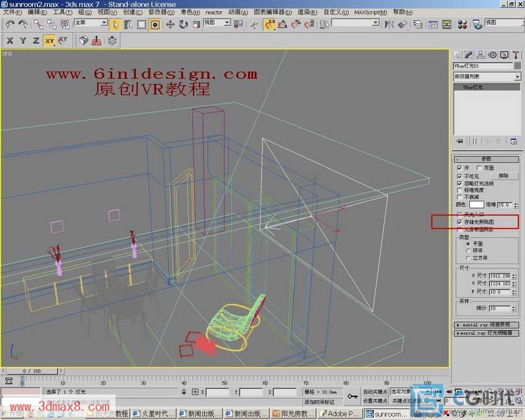Open the Schematic View icon
This screenshot has width=525, height=420.
click(x=447, y=24)
